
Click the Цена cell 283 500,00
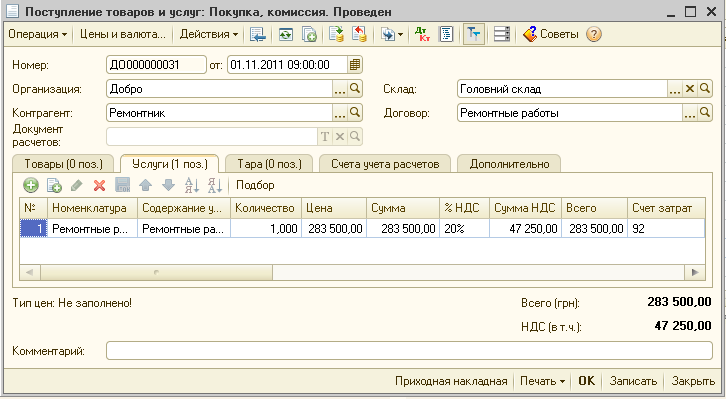click(334, 229)
